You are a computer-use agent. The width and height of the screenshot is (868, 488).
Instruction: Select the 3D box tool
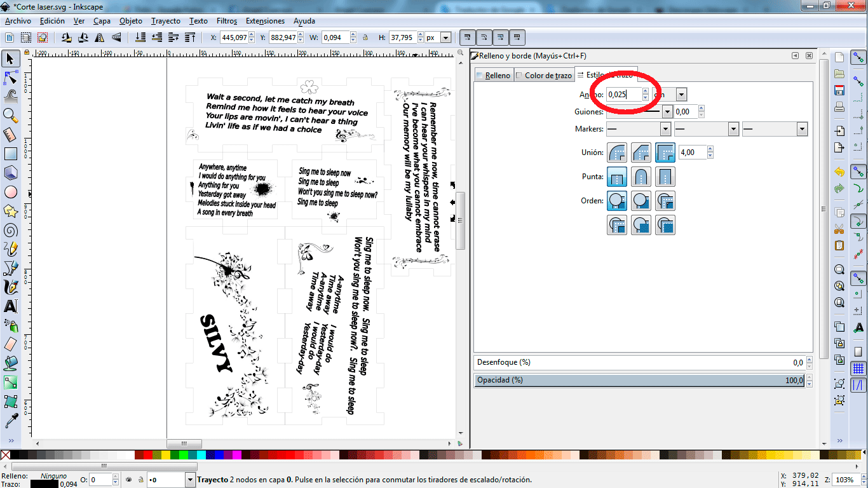click(10, 172)
